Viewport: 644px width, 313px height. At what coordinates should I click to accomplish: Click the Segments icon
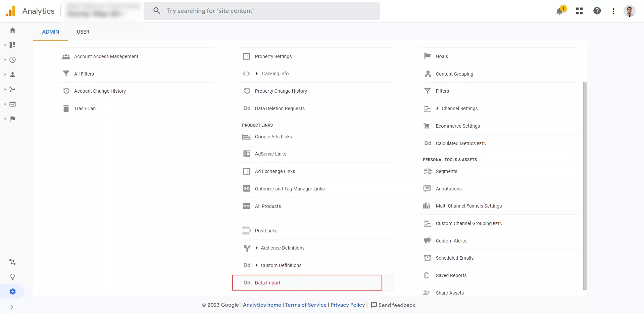pos(428,171)
